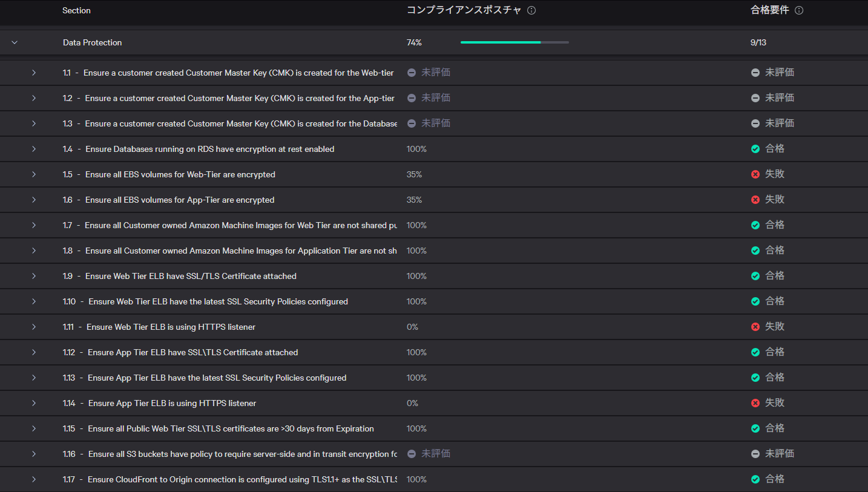Expand row 1.4 RDS encryption at rest
The height and width of the screenshot is (492, 868).
pos(34,149)
